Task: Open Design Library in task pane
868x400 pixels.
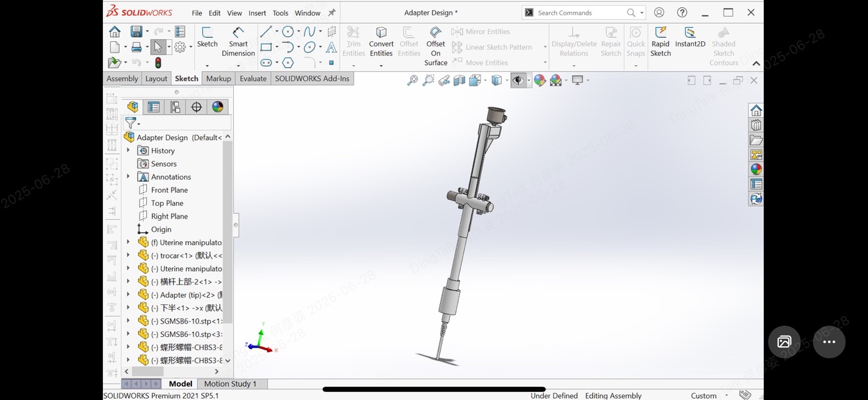Action: [x=756, y=125]
